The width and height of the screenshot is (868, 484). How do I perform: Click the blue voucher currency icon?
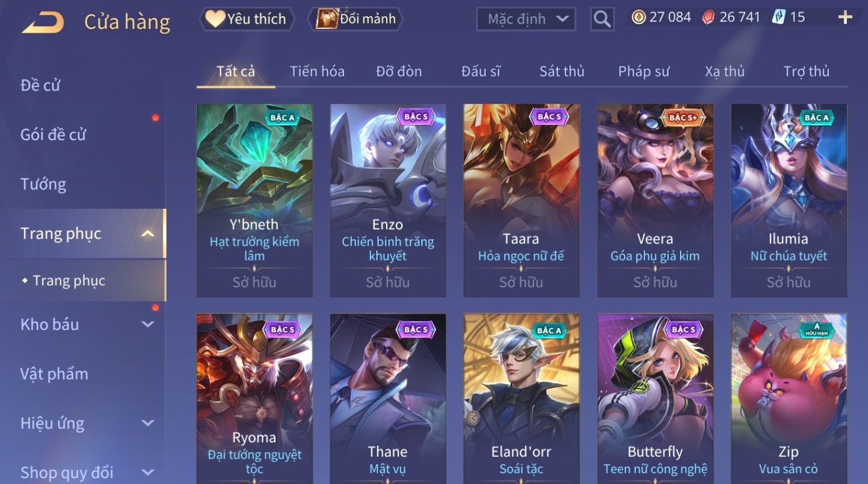[779, 17]
